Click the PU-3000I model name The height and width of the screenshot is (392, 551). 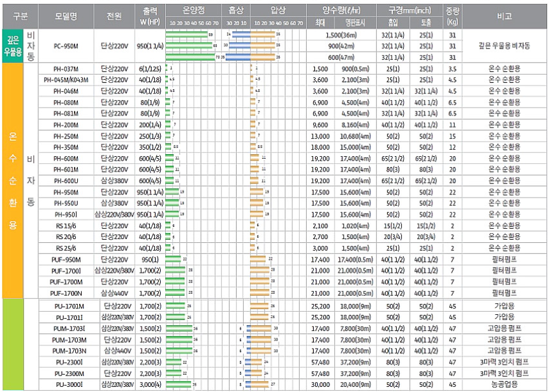pos(66,384)
